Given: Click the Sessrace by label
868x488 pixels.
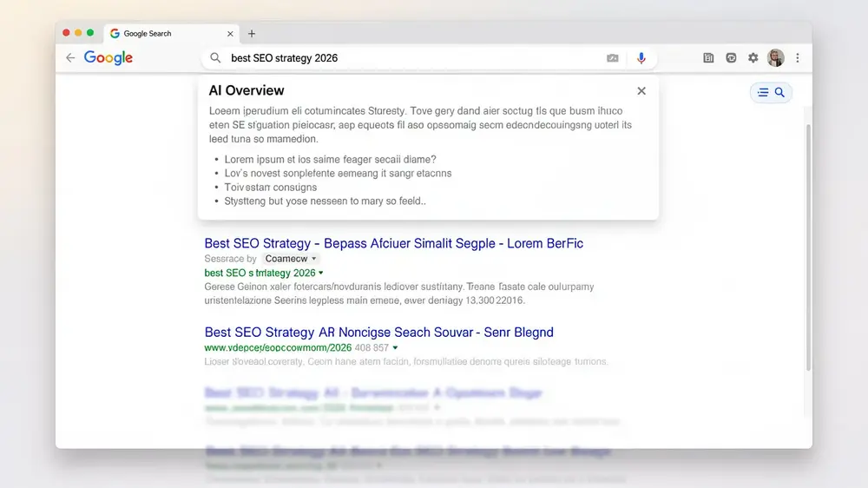Looking at the screenshot, I should click(230, 259).
